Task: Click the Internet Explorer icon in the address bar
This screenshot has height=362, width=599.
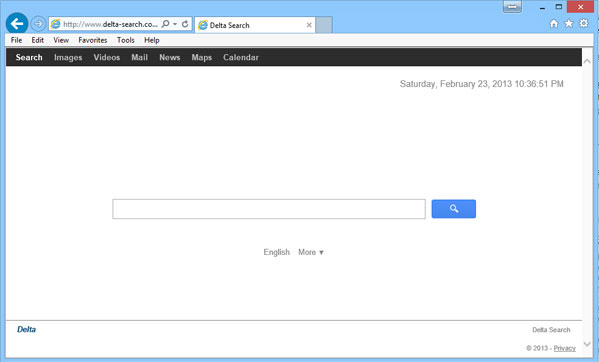Action: (56, 24)
